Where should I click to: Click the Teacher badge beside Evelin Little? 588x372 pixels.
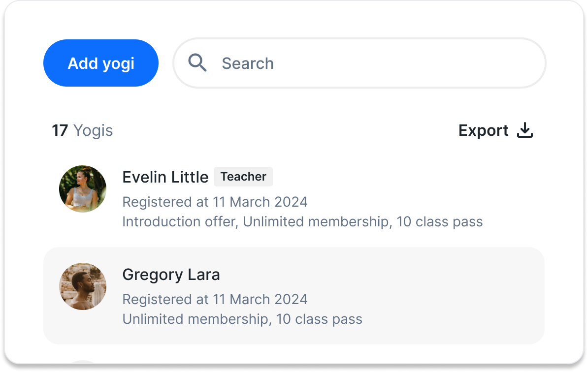click(243, 177)
